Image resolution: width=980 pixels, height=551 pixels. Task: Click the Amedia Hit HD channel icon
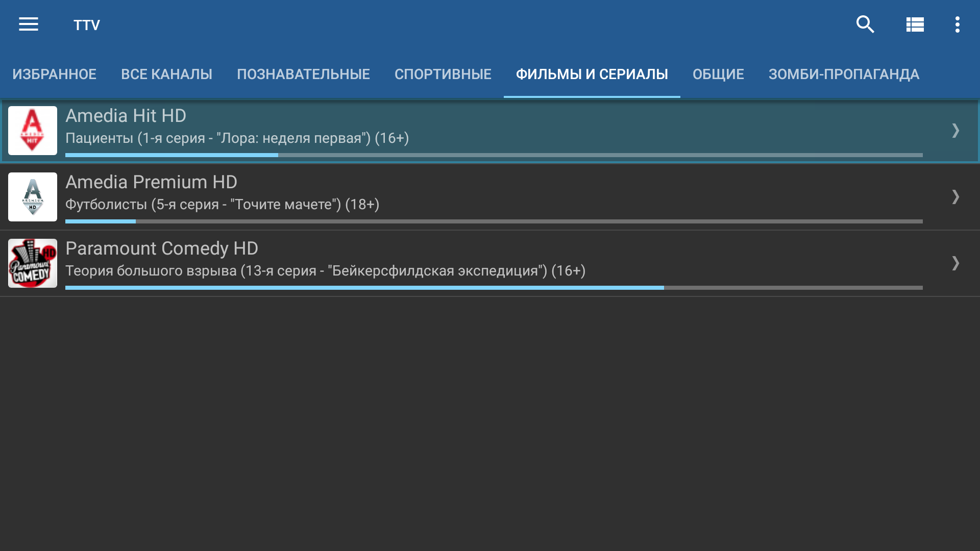32,130
